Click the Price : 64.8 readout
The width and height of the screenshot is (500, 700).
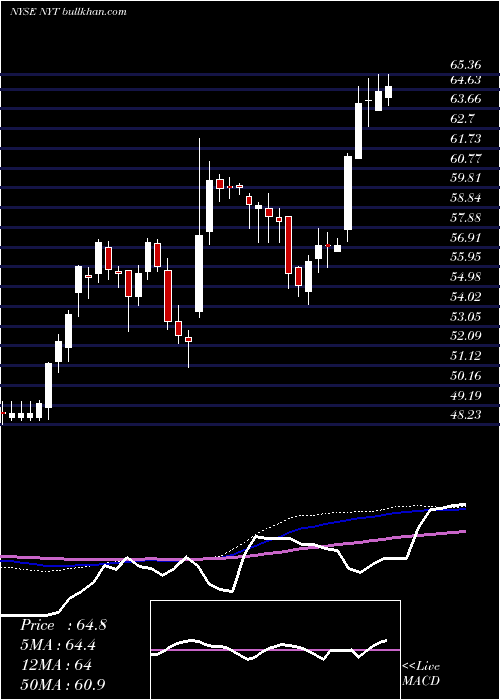coord(63,625)
